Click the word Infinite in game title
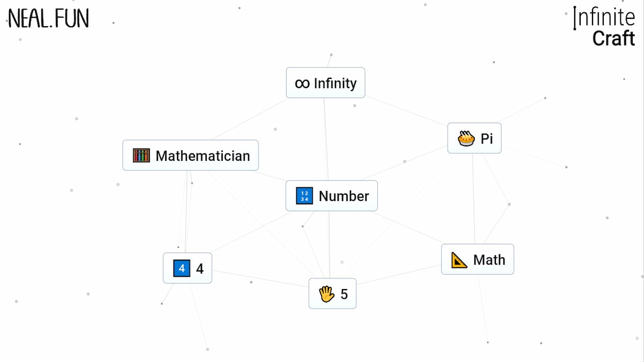Screen dimensions: 644x362 coord(604,18)
